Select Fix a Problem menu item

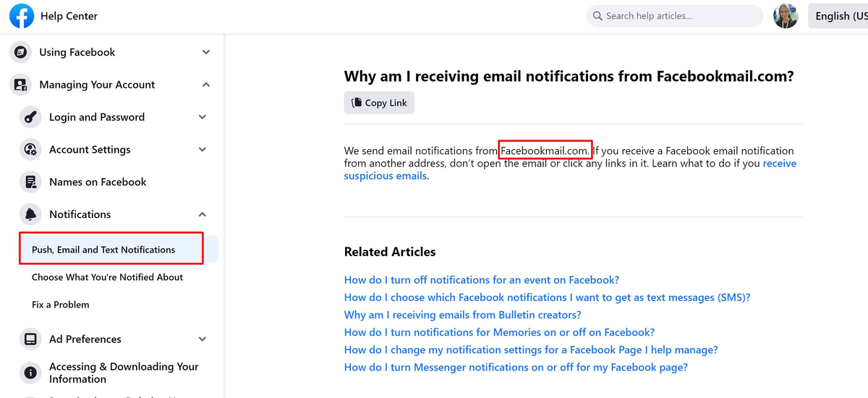click(x=61, y=305)
